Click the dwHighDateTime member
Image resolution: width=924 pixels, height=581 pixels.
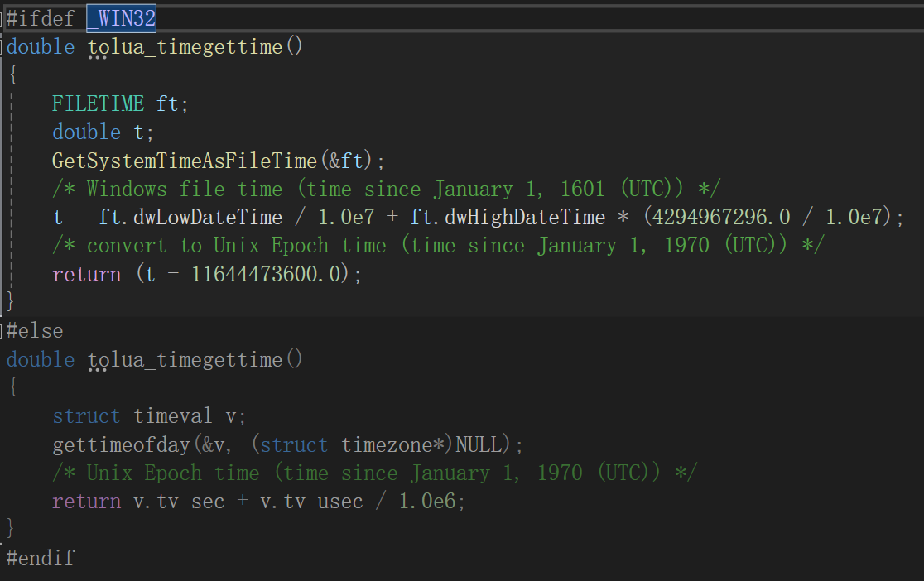525,218
